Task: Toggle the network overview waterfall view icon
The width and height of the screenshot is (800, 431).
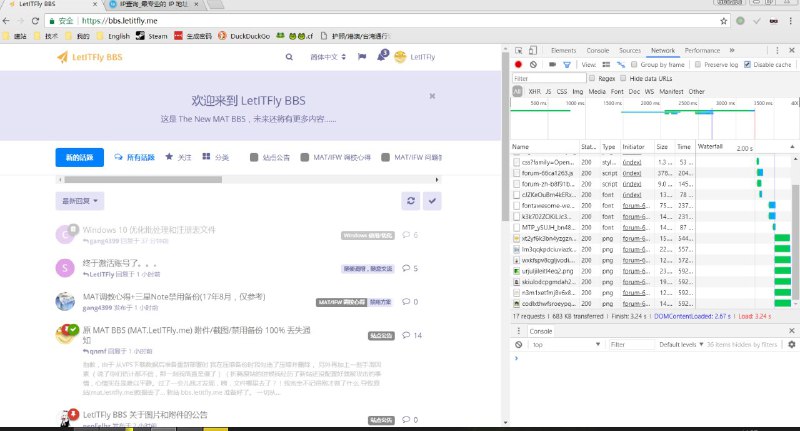Action: tap(621, 65)
